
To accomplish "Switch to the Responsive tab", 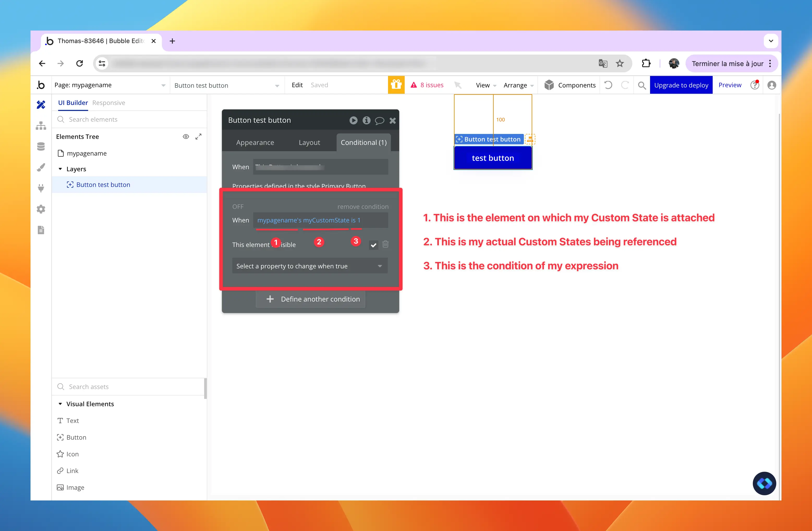I will (x=108, y=103).
